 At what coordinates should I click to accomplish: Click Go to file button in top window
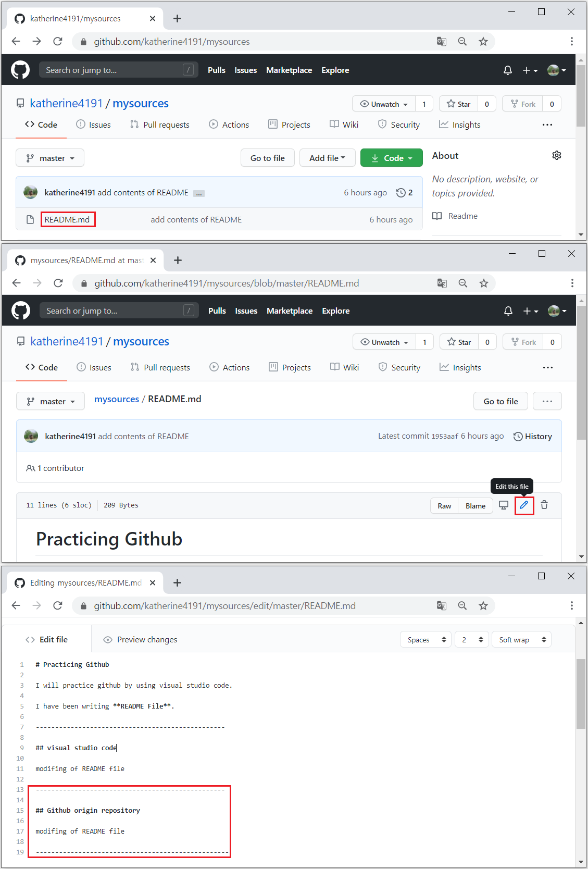click(x=268, y=158)
